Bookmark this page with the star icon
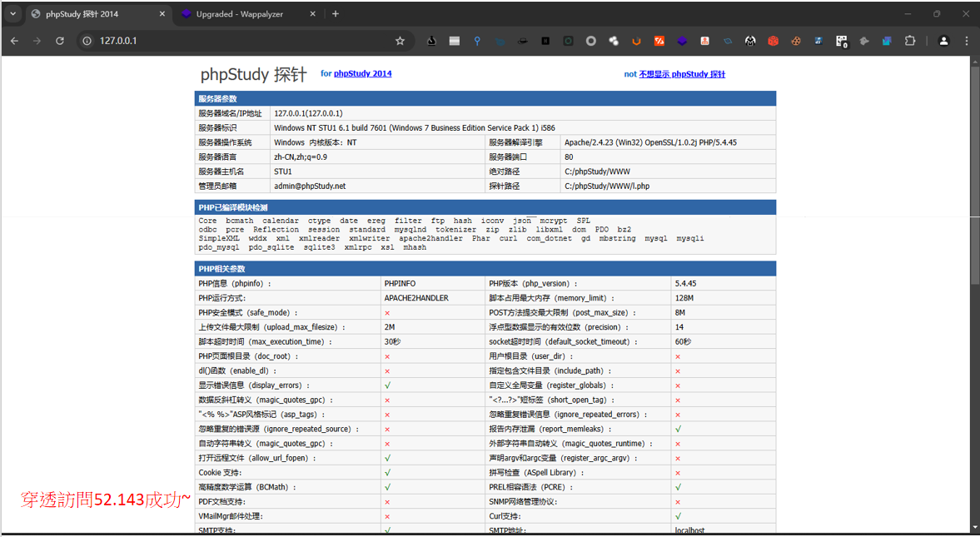Screen dimensions: 980x537 pyautogui.click(x=400, y=41)
